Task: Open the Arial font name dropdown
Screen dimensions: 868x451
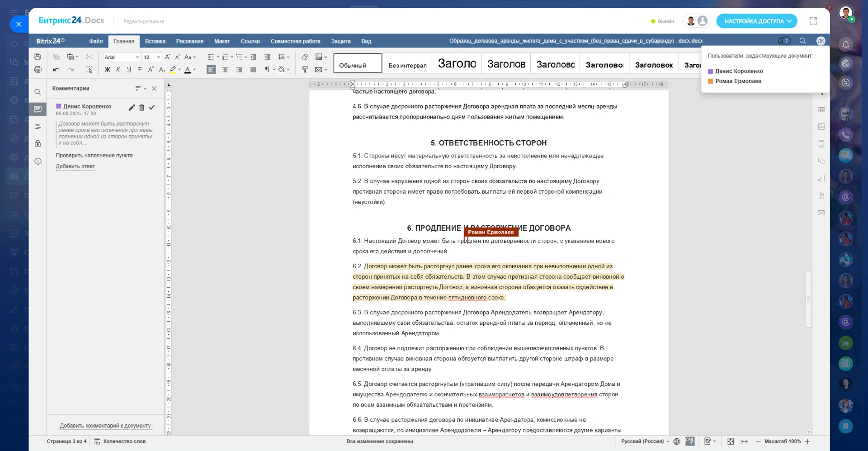Action: 137,57
